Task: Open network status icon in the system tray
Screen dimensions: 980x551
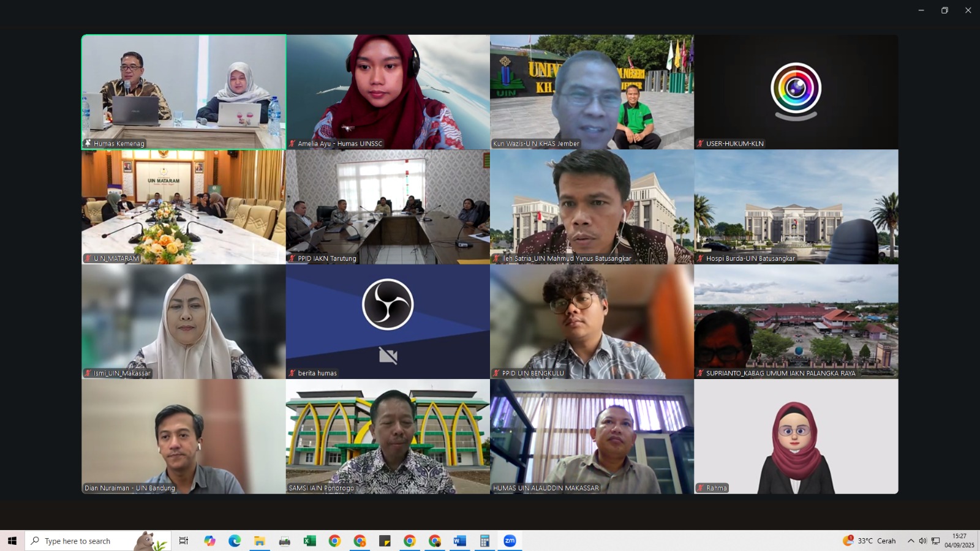Action: (935, 541)
